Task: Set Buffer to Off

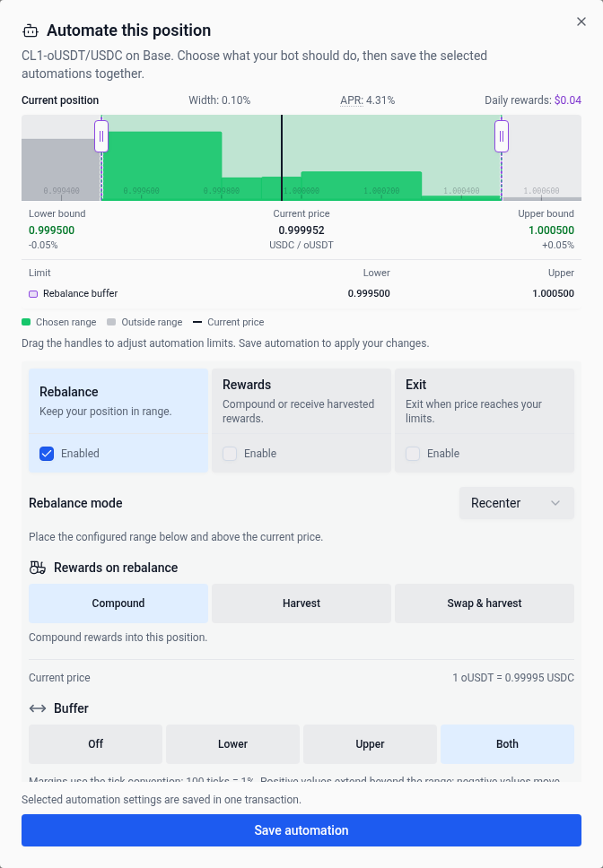Action: tap(96, 744)
